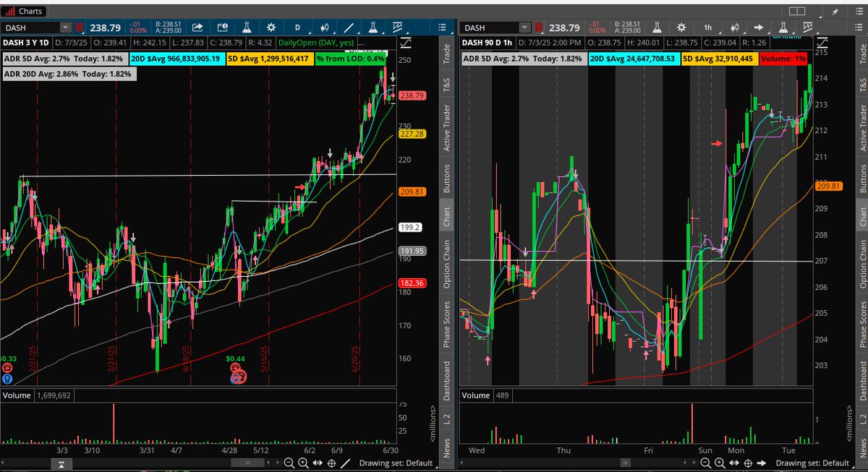This screenshot has width=868, height=472.
Task: Open patterns flask menu in right chart toolbar
Action: tap(785, 28)
